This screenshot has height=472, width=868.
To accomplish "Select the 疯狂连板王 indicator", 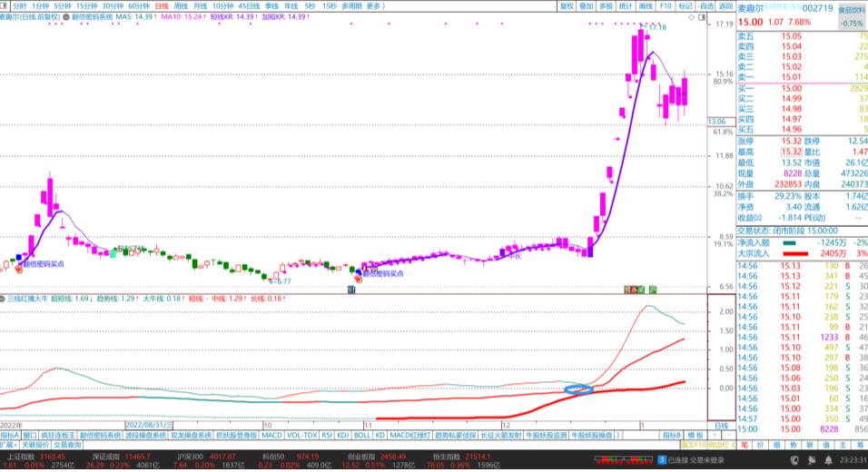I will (58, 436).
